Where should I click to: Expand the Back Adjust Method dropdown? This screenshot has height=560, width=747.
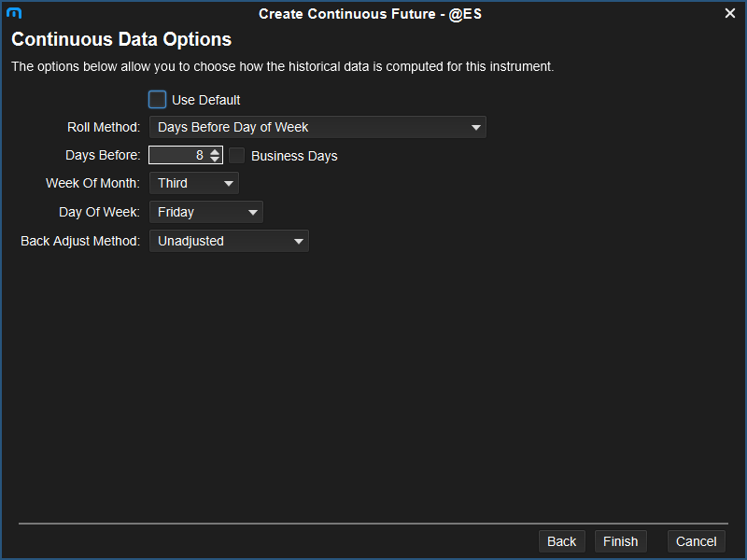coord(229,242)
